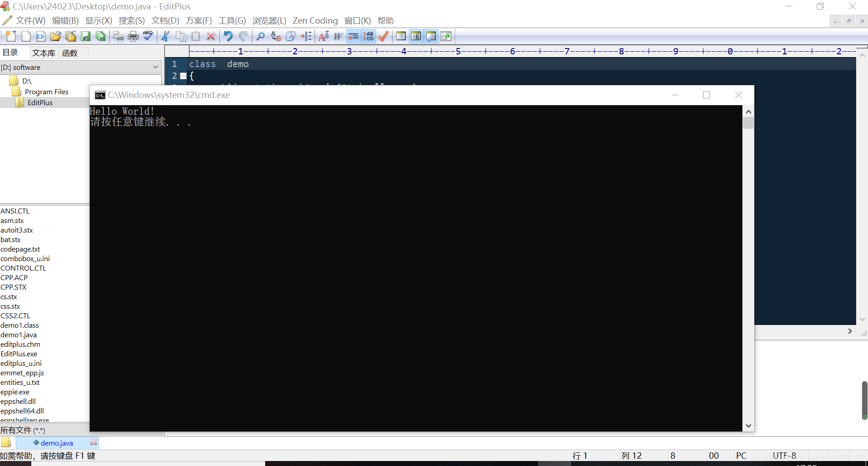Screen dimensions: 868x466
Task: Click the orange checkmark toolbar icon
Action: tap(383, 36)
